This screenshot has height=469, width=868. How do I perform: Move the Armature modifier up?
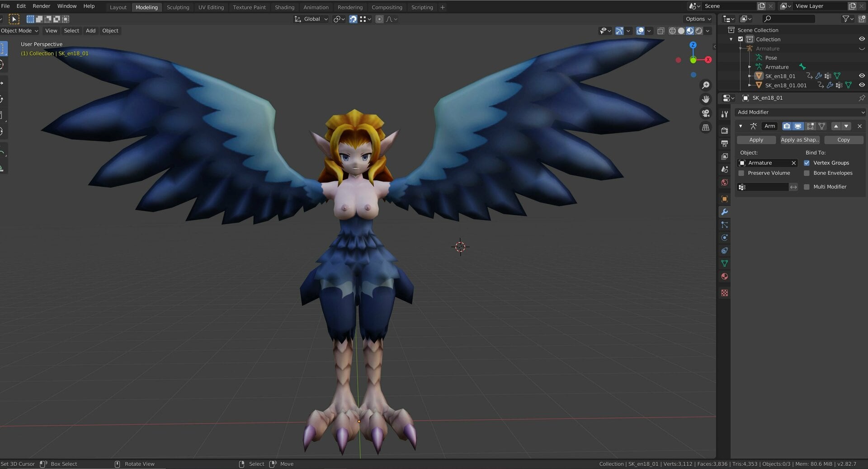[836, 126]
